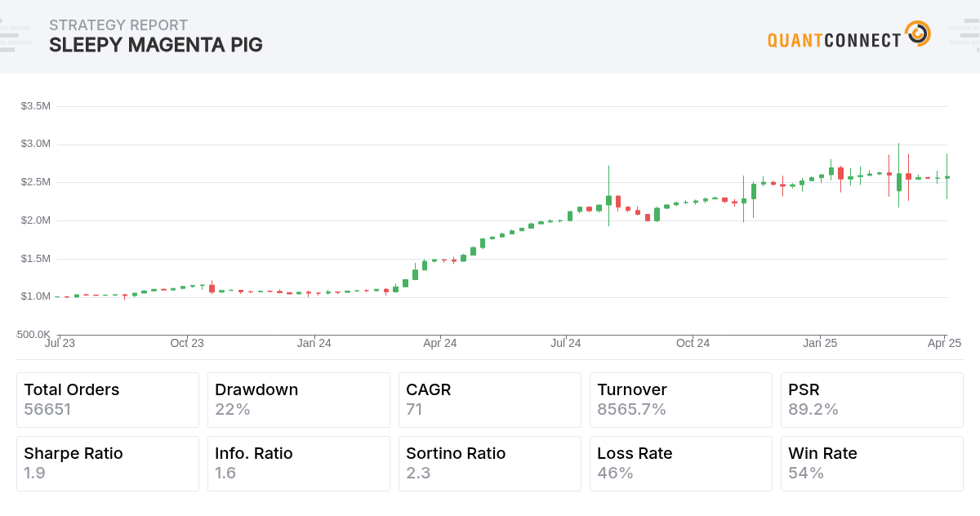This screenshot has height=516, width=980.
Task: Click the $3.5M y-axis label
Action: tap(35, 106)
